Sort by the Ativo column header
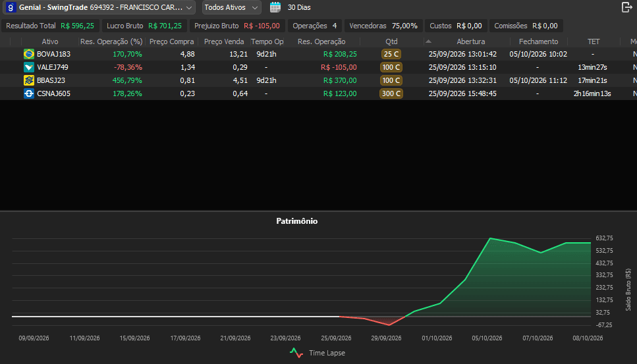The image size is (637, 364). (50, 41)
